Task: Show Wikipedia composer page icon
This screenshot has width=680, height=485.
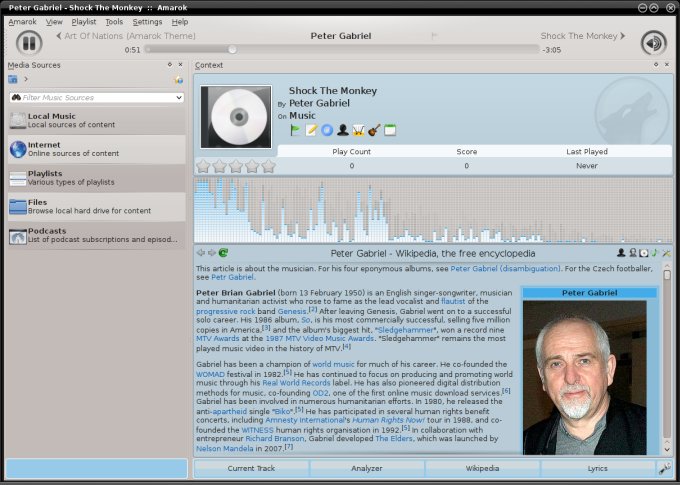Action: click(633, 253)
